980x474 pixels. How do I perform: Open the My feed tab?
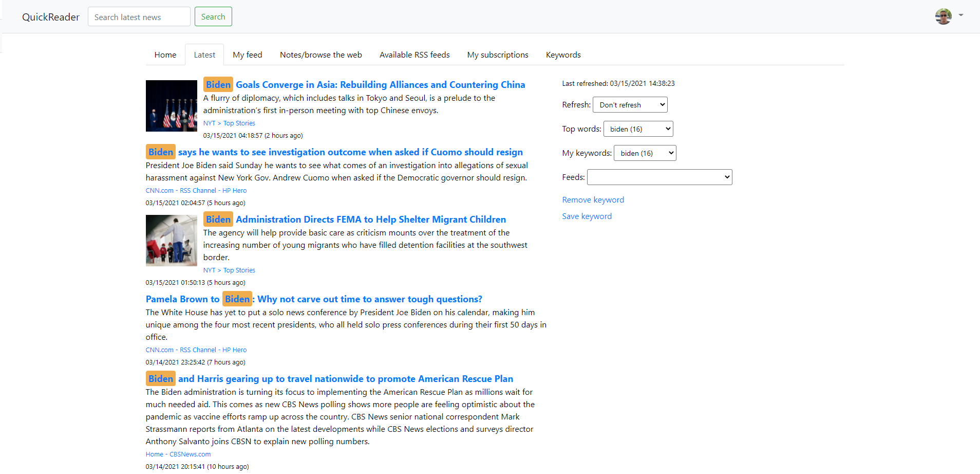[x=248, y=55]
